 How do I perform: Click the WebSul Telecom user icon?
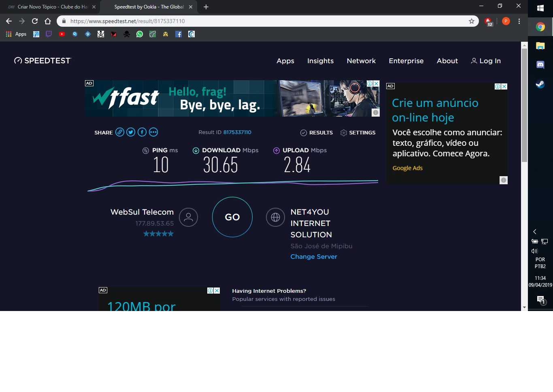point(189,217)
